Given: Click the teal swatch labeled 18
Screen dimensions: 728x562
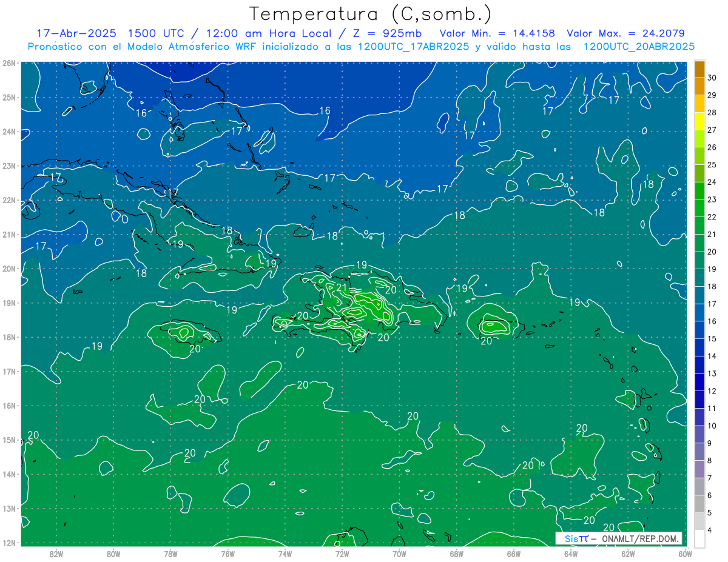Looking at the screenshot, I should point(699,278).
